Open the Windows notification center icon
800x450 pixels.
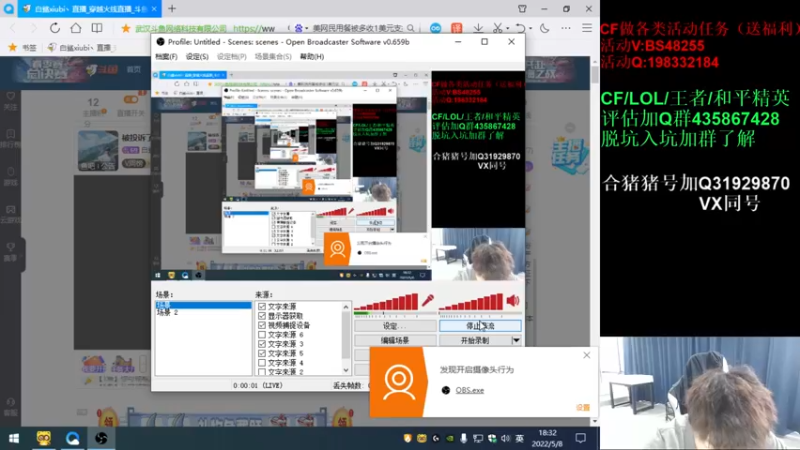(x=581, y=438)
